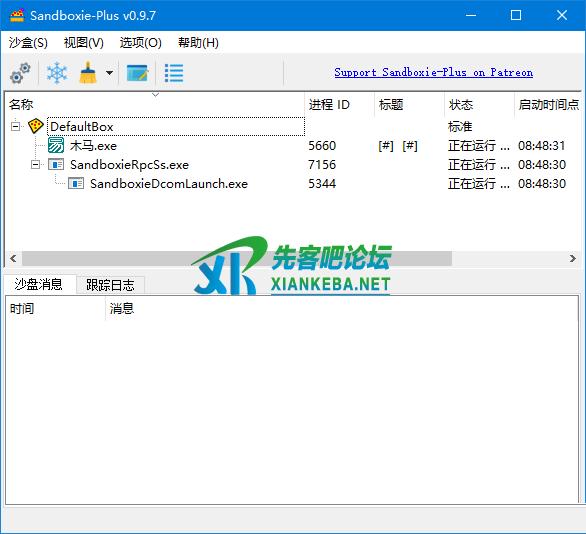Image resolution: width=586 pixels, height=534 pixels.
Task: Click the [#] [#] title cell
Action: click(x=398, y=145)
